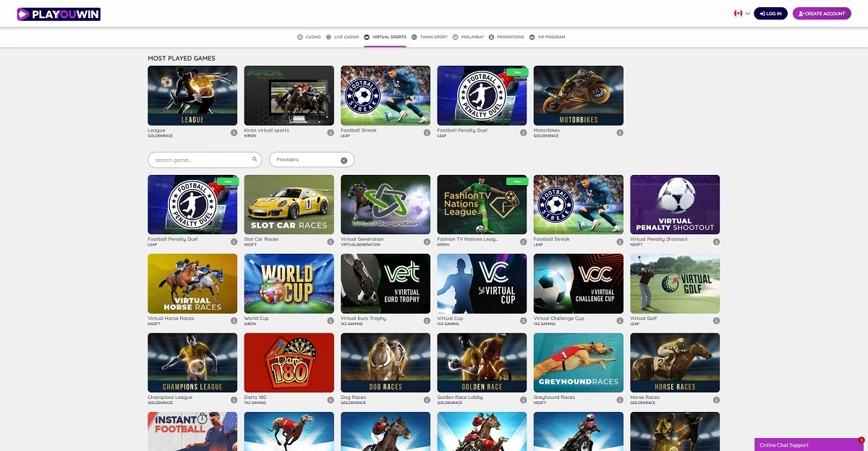
Task: Open info icon for World Cup
Action: point(331,321)
